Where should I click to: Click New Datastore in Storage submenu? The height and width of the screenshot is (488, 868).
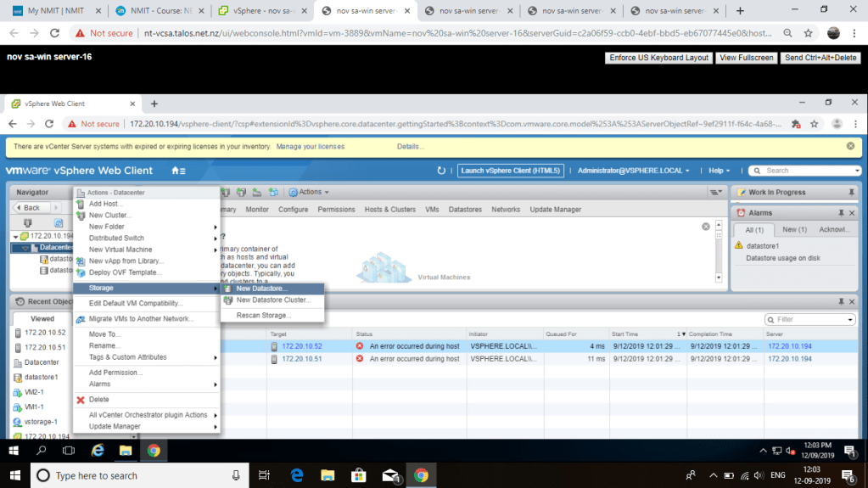261,289
